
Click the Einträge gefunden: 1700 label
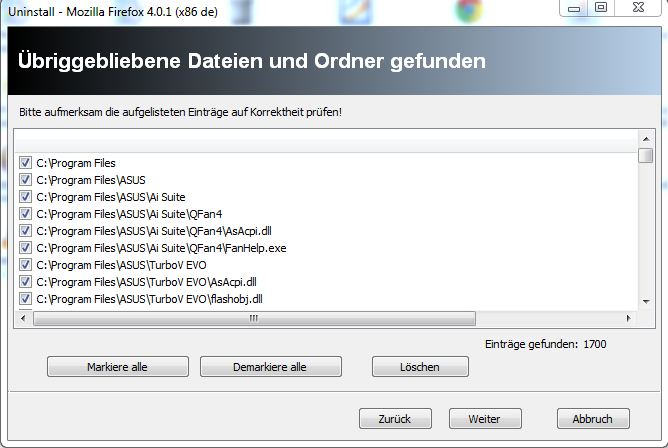(x=545, y=344)
